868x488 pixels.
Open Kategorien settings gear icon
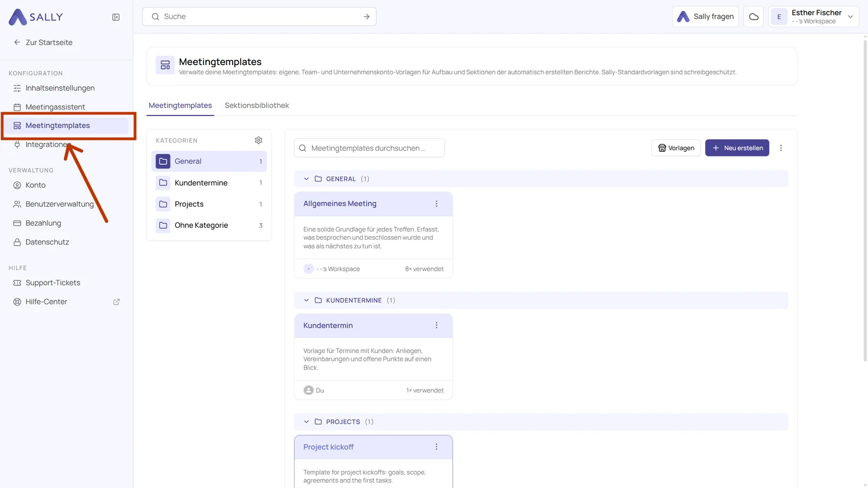pyautogui.click(x=259, y=140)
